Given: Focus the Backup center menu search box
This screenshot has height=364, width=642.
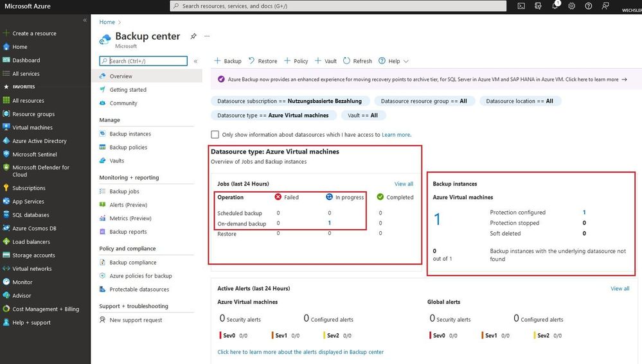Looking at the screenshot, I should tap(143, 61).
